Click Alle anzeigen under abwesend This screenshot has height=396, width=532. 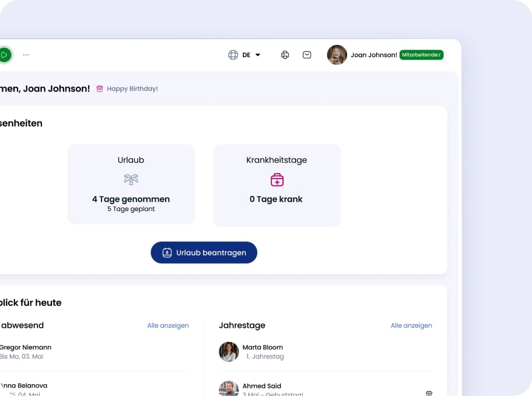pyautogui.click(x=168, y=325)
